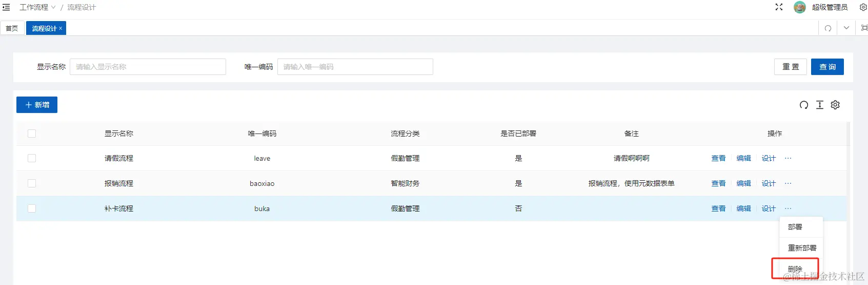
Task: Refresh the current tab page icon
Action: [x=827, y=28]
